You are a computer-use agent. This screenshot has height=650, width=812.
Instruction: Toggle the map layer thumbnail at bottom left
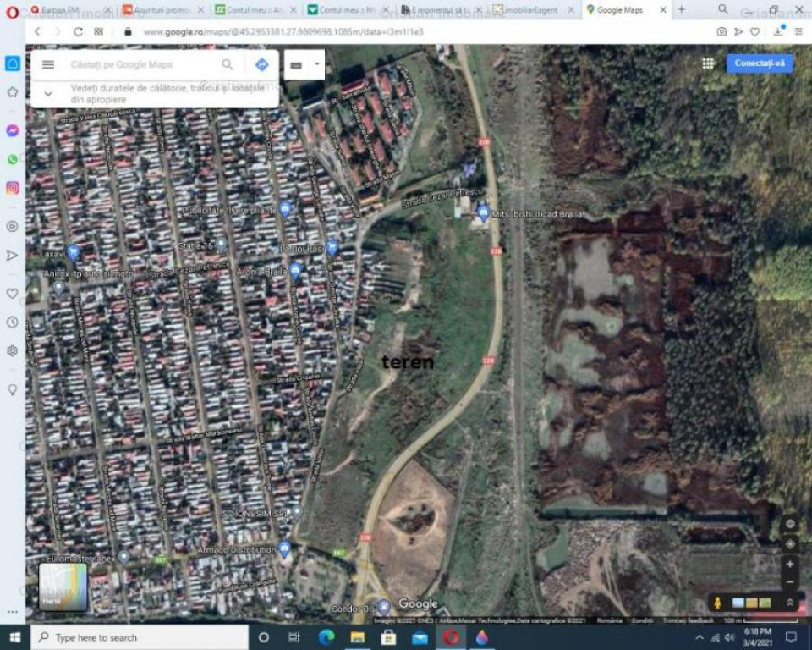63,587
